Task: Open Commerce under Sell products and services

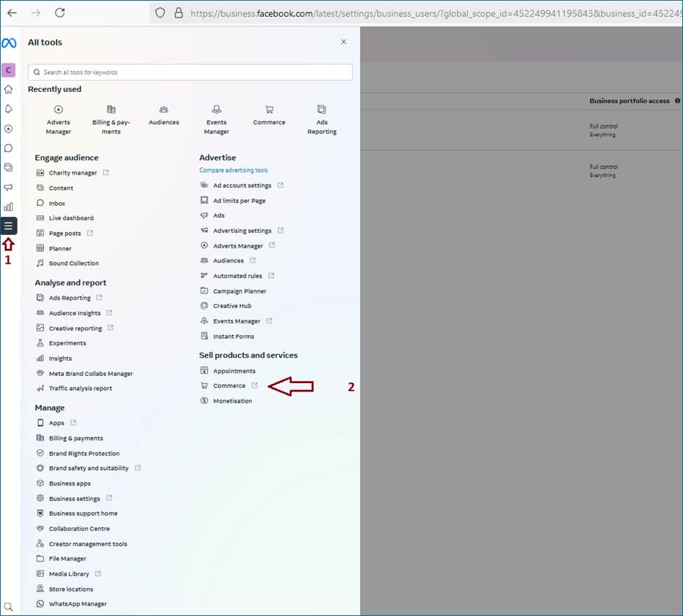Action: click(229, 386)
